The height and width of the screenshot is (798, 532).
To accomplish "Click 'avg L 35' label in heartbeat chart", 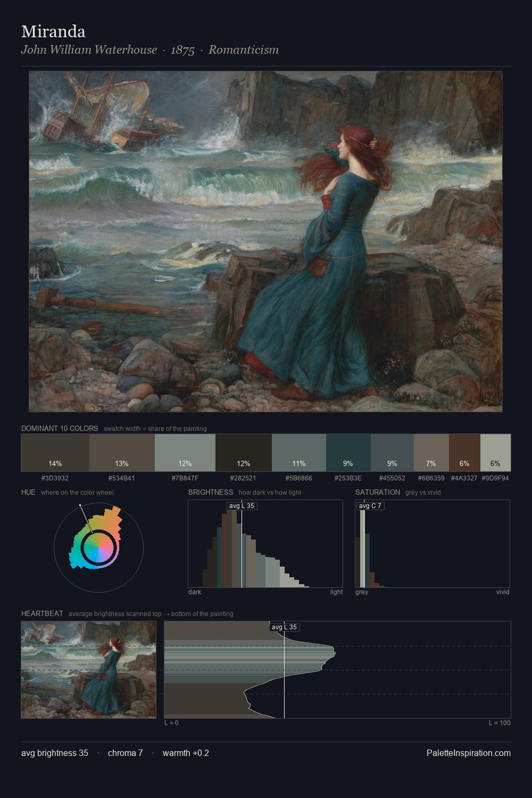I will point(285,627).
